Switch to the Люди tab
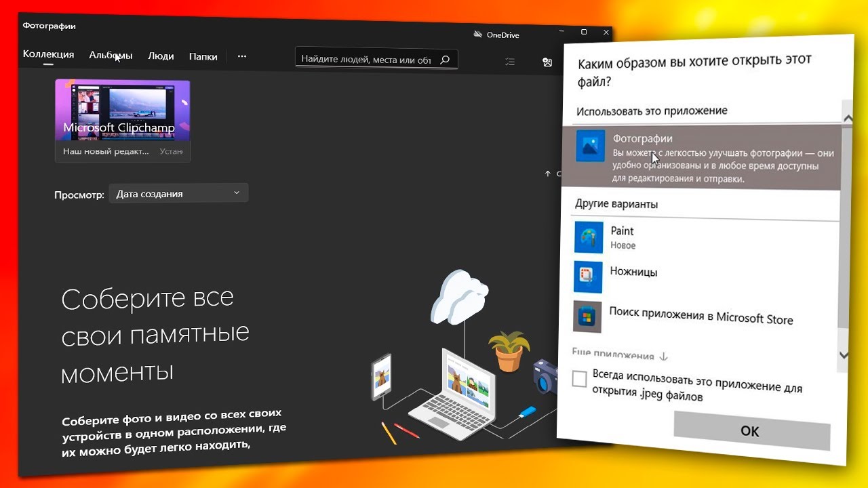Image resolution: width=868 pixels, height=488 pixels. coord(161,56)
